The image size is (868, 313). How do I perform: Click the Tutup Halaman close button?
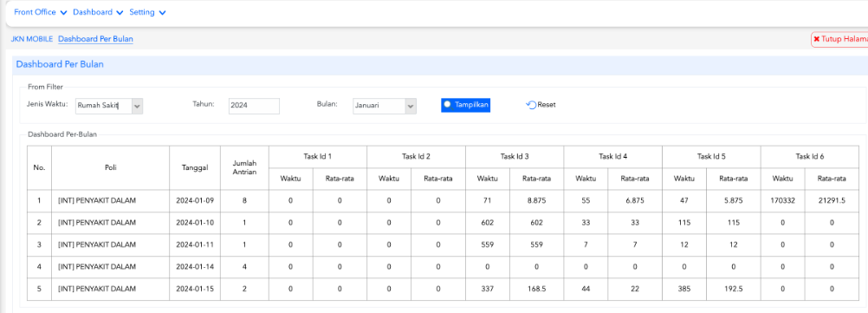tap(839, 39)
